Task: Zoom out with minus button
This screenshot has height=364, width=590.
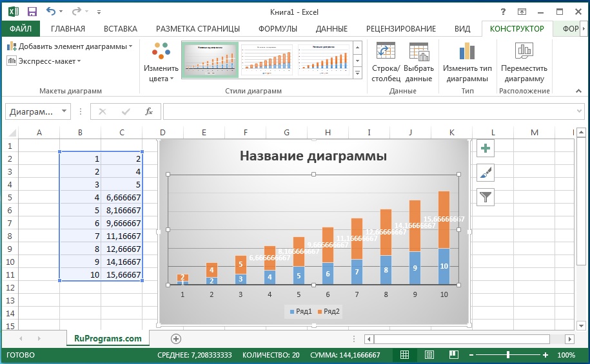Action: pos(471,355)
